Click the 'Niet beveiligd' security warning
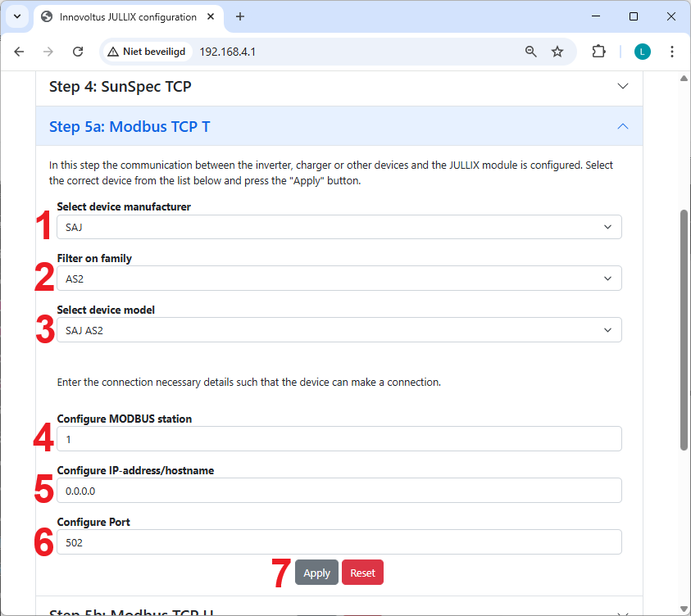This screenshot has width=691, height=616. click(147, 52)
